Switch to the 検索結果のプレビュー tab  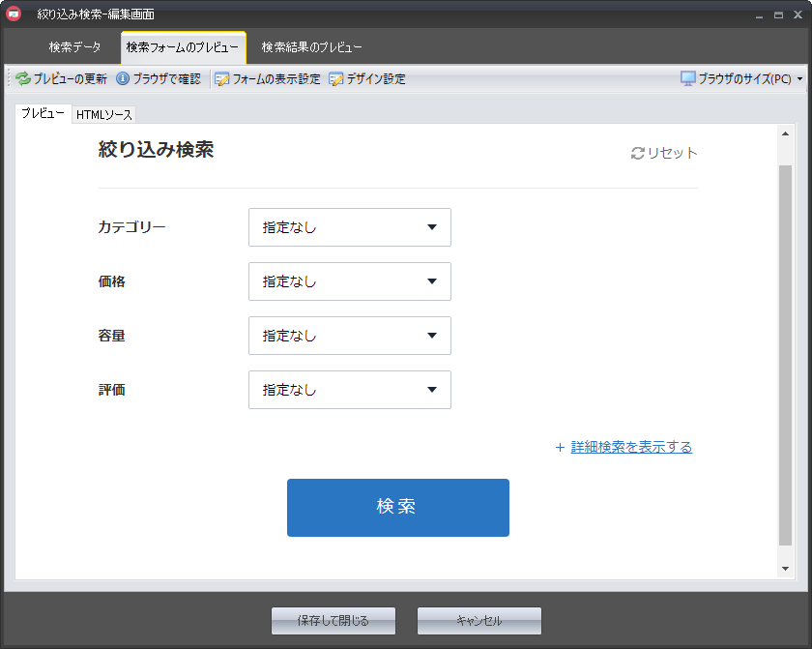[311, 47]
